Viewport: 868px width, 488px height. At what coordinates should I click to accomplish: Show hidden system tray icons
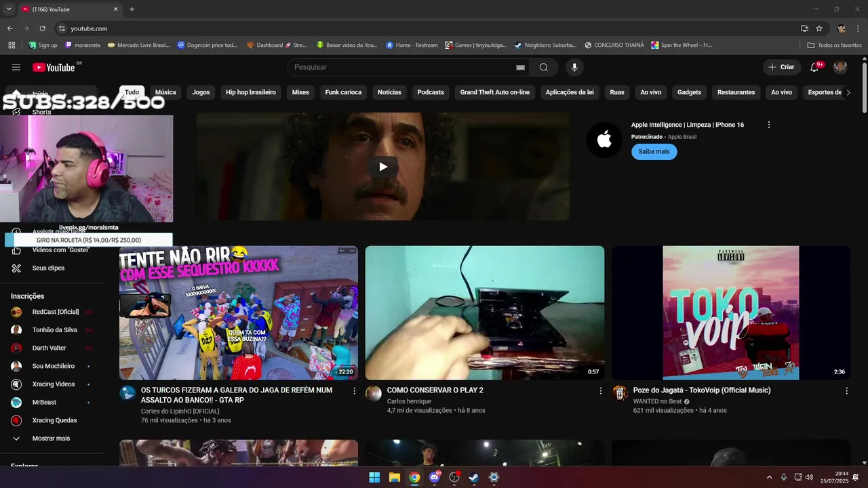point(769,477)
